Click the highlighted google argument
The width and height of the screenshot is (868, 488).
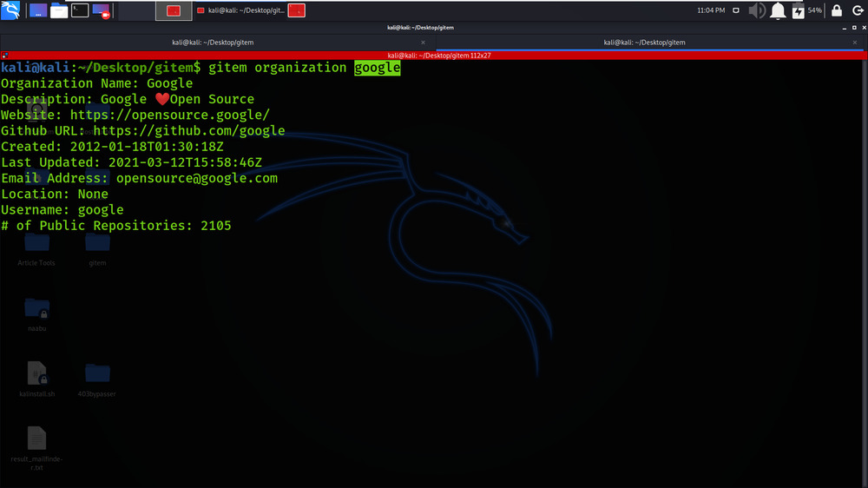pyautogui.click(x=377, y=68)
